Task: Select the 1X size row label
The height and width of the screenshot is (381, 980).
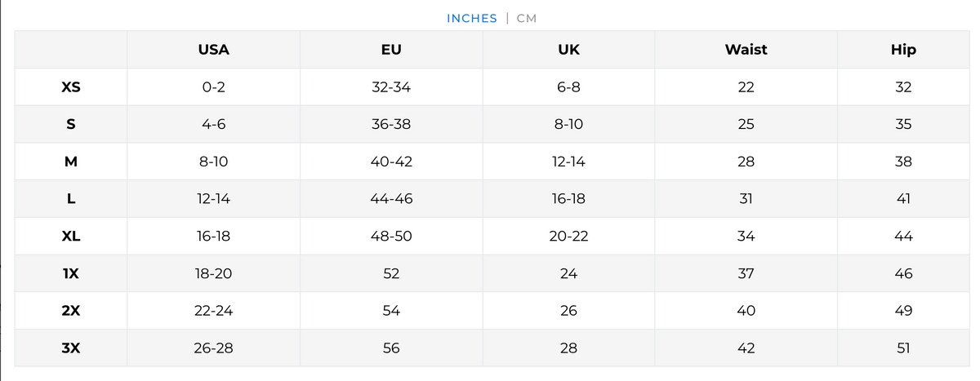Action: [71, 274]
